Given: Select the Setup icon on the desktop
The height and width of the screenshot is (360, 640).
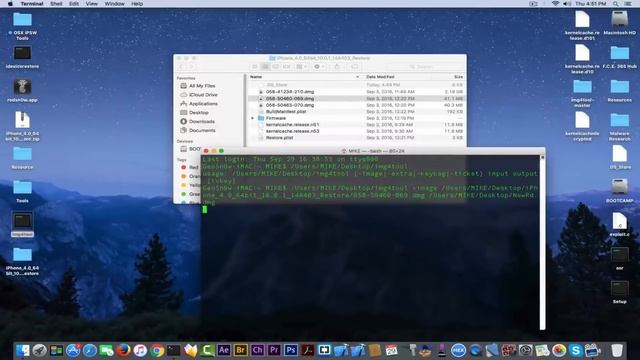Looking at the screenshot, I should point(620,292).
